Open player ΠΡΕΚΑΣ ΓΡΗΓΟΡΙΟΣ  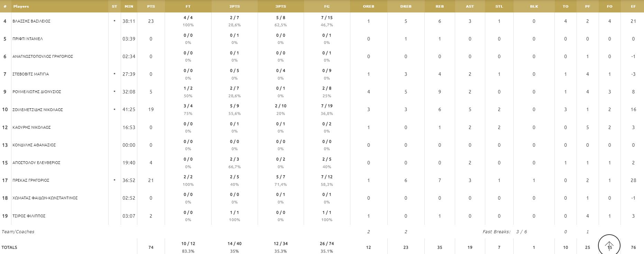31,180
